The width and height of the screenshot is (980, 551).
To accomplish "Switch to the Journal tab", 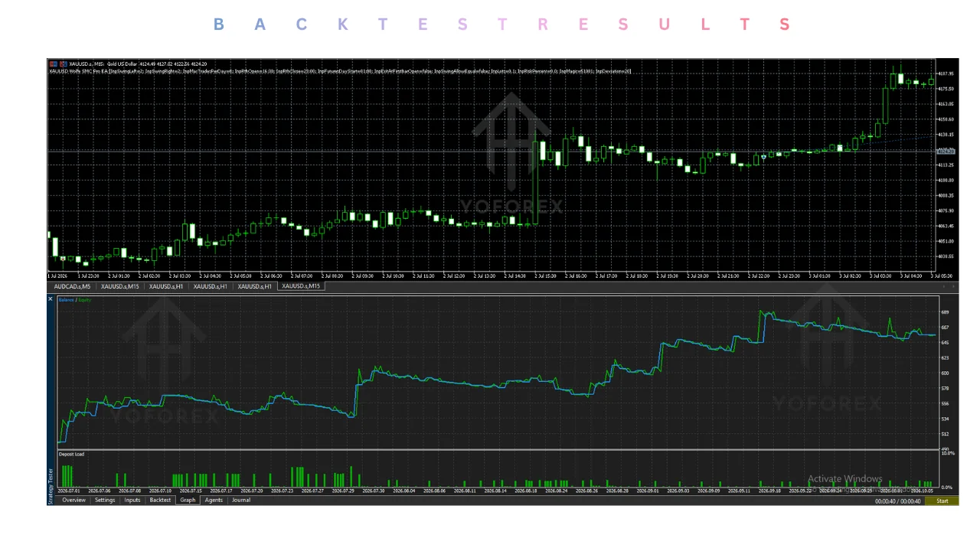I will click(240, 500).
